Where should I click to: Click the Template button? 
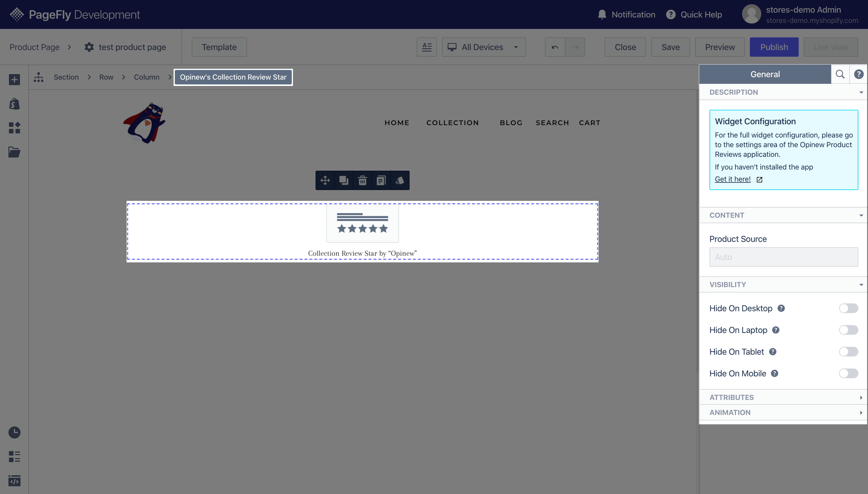tap(219, 47)
